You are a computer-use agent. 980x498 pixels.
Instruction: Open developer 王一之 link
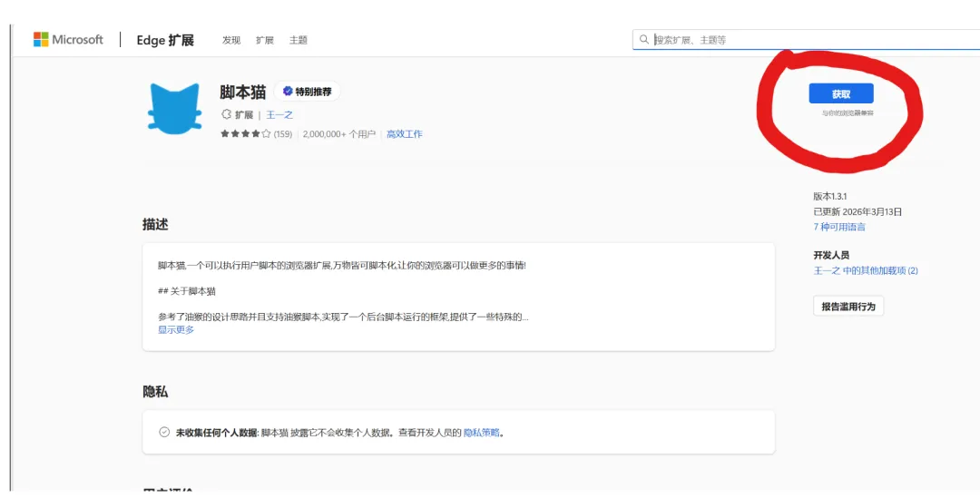point(279,115)
